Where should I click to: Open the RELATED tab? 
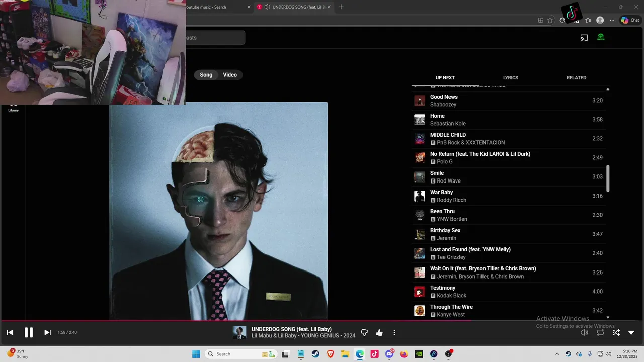pyautogui.click(x=576, y=78)
